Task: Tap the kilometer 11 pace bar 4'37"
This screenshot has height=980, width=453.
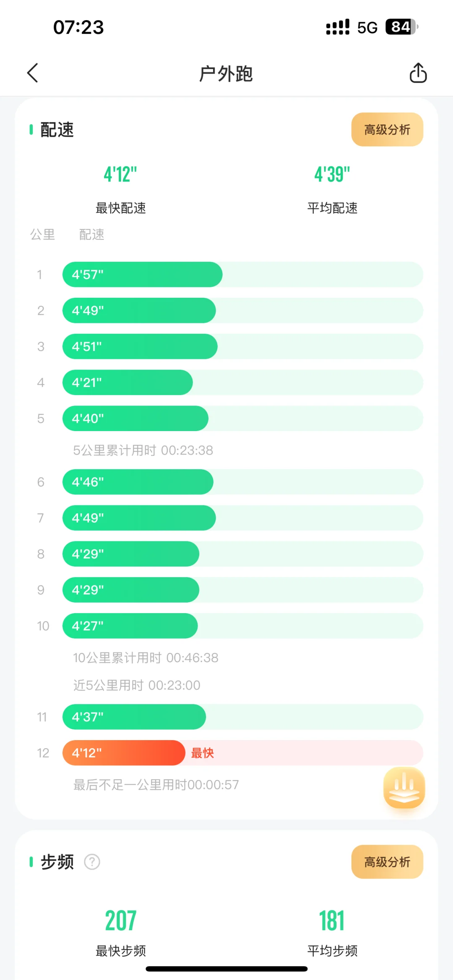Action: coord(134,717)
